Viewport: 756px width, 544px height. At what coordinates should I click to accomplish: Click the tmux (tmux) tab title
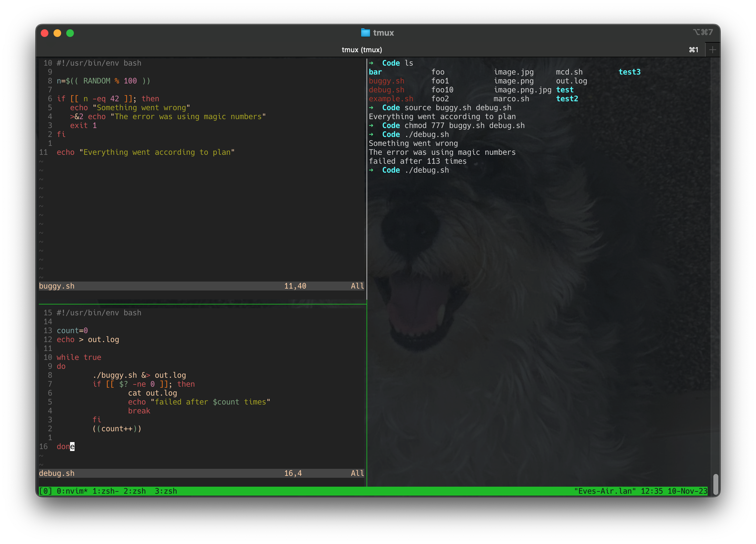tap(362, 49)
